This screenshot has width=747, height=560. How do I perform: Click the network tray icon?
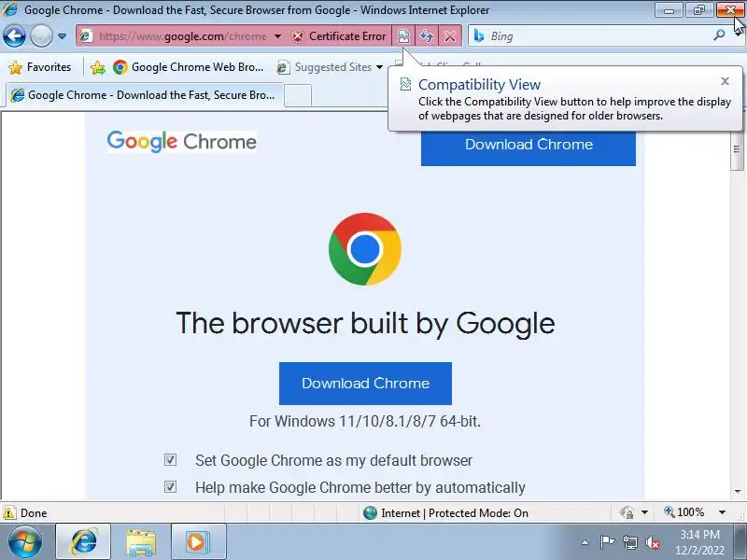(629, 542)
